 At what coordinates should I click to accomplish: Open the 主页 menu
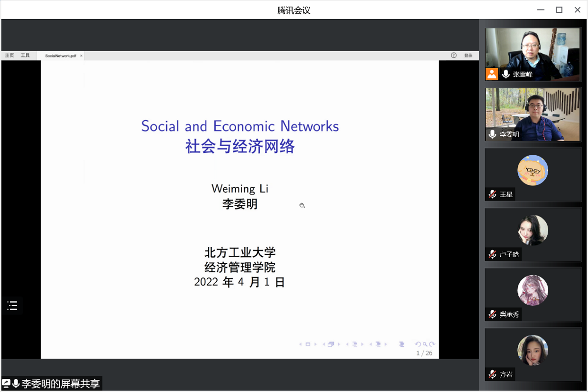pos(9,55)
